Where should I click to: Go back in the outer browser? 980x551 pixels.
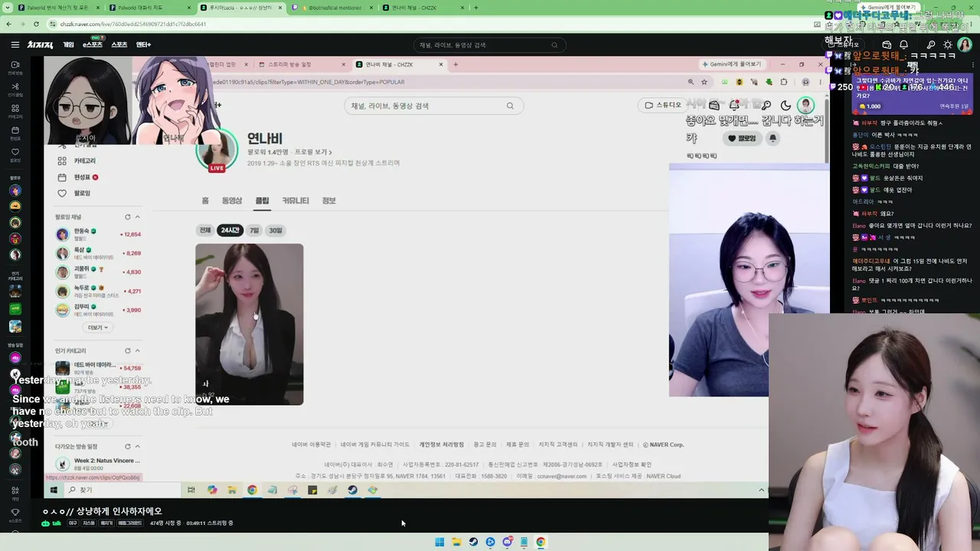point(9,24)
